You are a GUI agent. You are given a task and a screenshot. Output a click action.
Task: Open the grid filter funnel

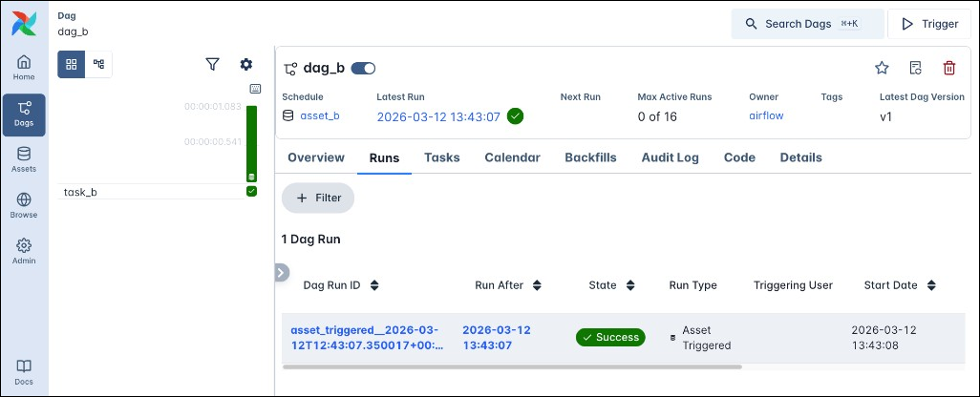212,64
